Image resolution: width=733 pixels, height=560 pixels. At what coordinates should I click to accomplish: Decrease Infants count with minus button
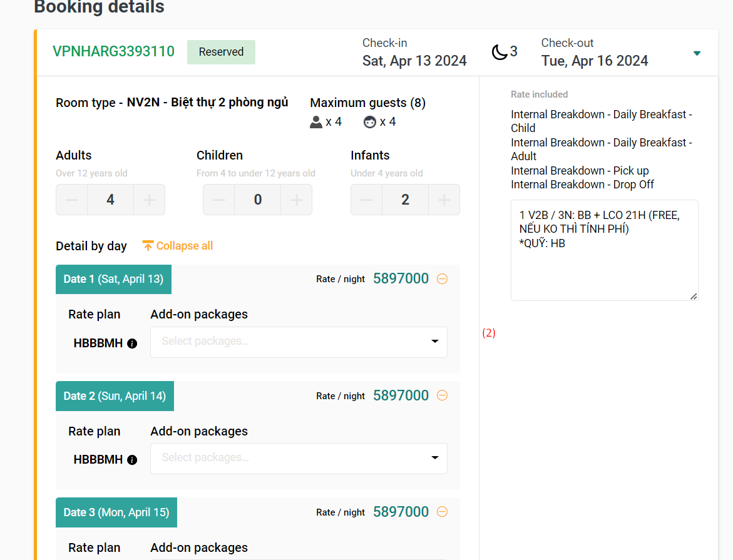(367, 200)
